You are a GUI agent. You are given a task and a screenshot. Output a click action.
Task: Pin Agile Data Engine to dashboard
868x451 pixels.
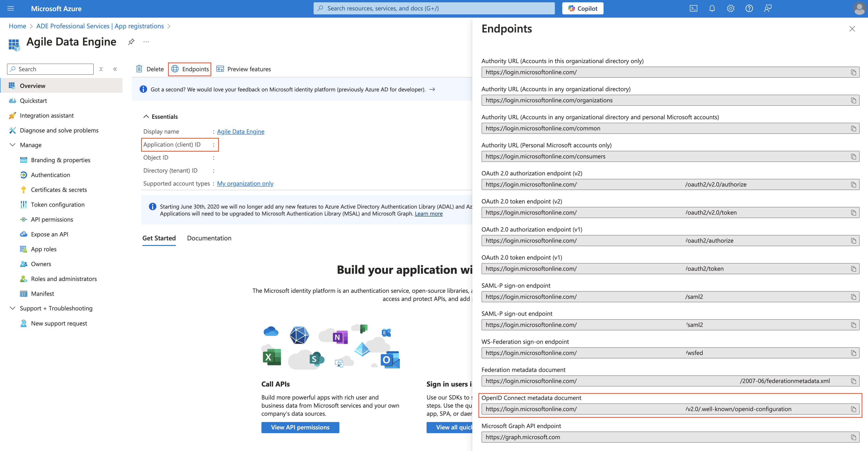131,42
